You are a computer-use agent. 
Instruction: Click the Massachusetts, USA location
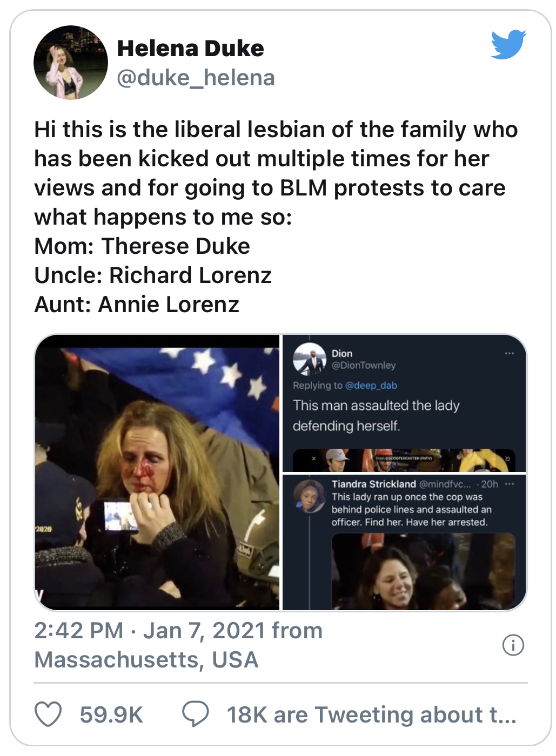pos(146,660)
